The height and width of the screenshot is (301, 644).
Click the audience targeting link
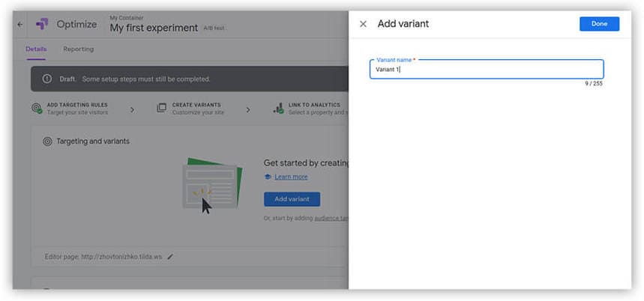[329, 218]
